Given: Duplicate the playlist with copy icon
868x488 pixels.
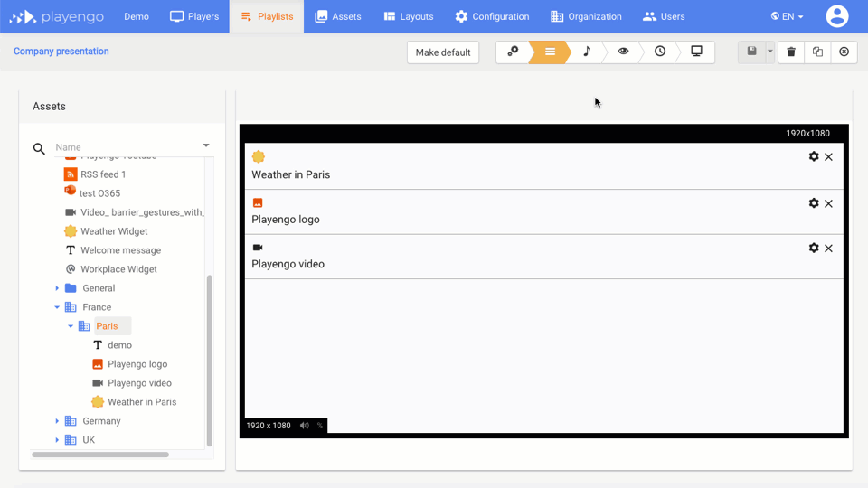Looking at the screenshot, I should coord(817,52).
